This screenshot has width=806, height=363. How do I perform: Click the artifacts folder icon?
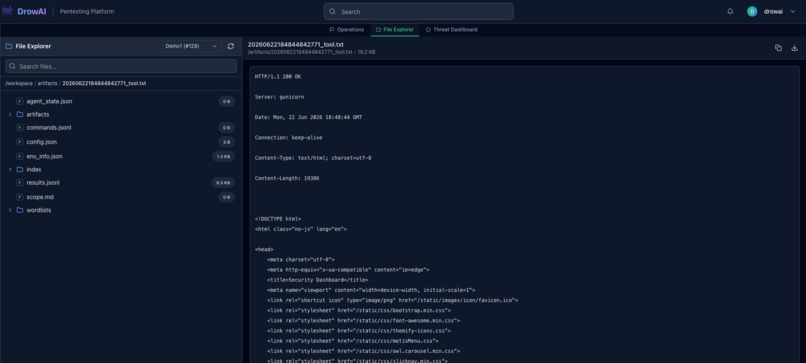20,114
